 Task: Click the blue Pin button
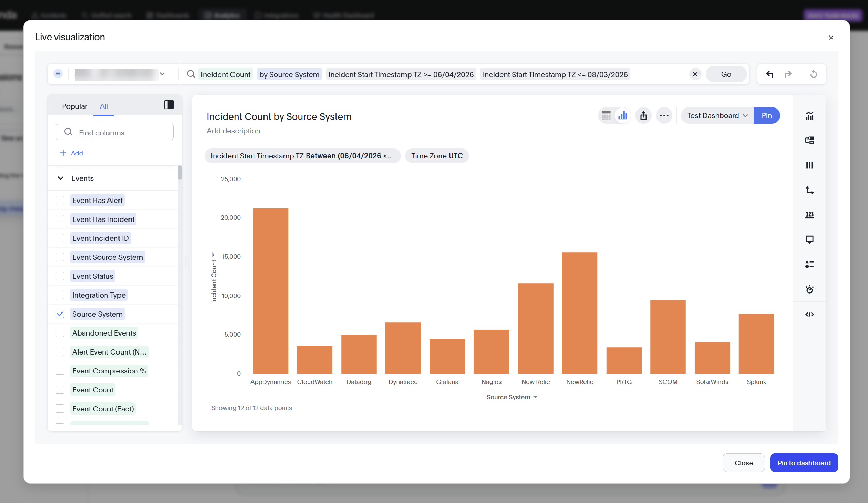767,115
